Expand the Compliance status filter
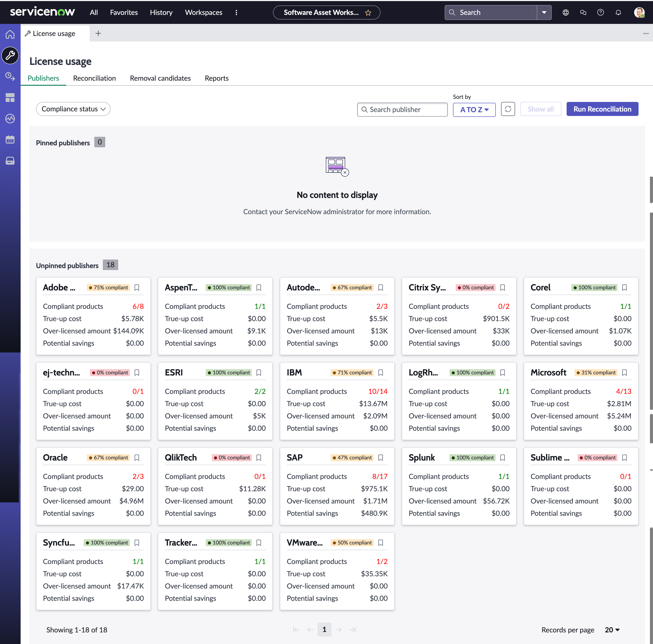Screen dimensions: 653x644 pyautogui.click(x=73, y=109)
